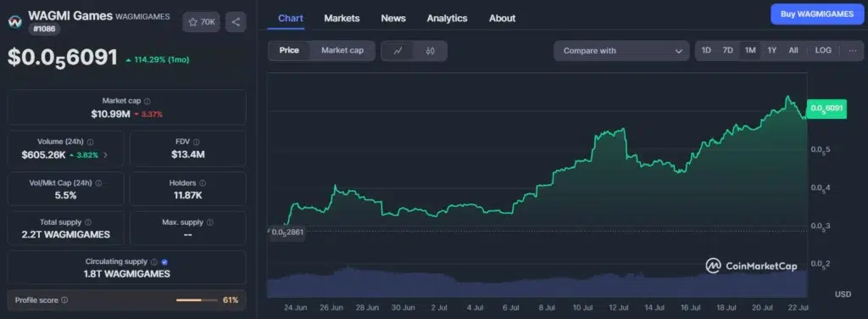Click the share icon next to watchlist
The height and width of the screenshot is (319, 868).
[x=236, y=22]
